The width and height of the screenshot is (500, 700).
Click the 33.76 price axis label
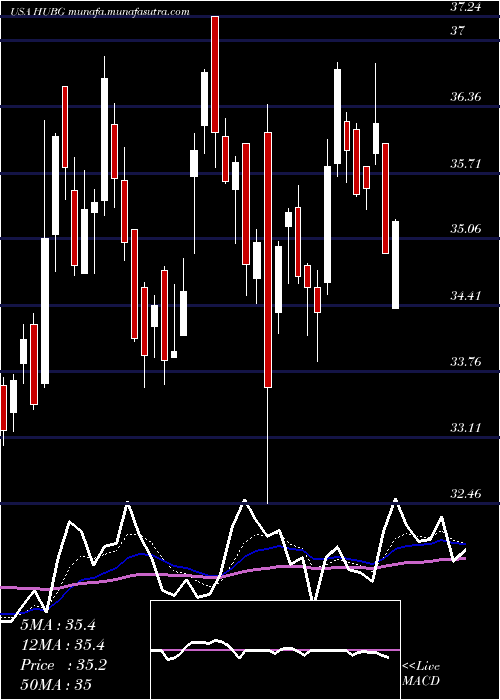tap(468, 361)
